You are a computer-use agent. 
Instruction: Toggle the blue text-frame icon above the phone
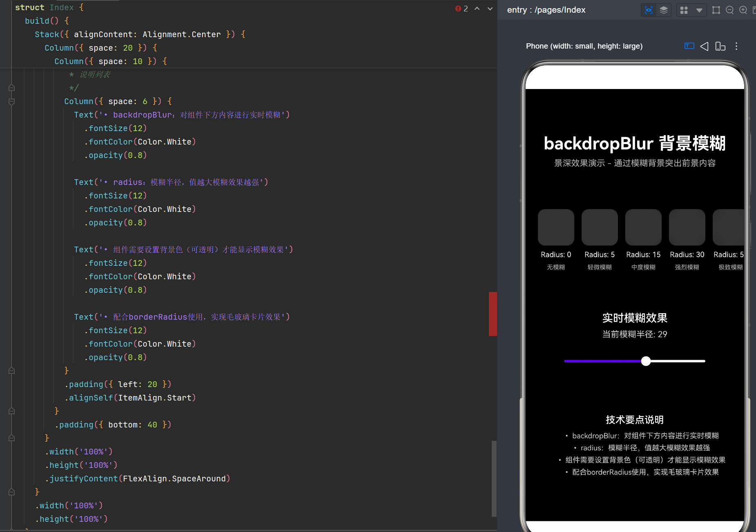(689, 46)
